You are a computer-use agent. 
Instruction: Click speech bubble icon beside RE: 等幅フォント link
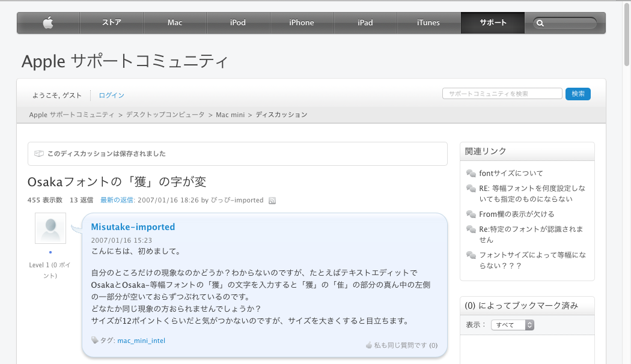pyautogui.click(x=471, y=188)
